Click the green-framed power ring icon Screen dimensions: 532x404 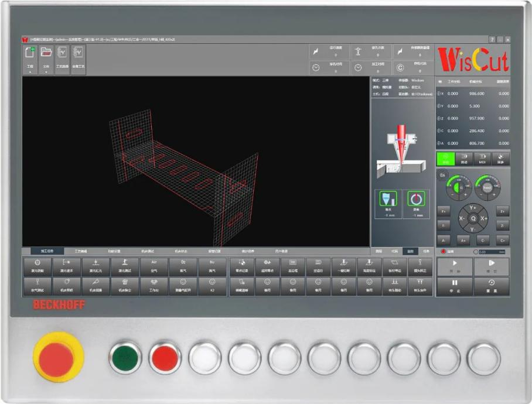tap(416, 199)
